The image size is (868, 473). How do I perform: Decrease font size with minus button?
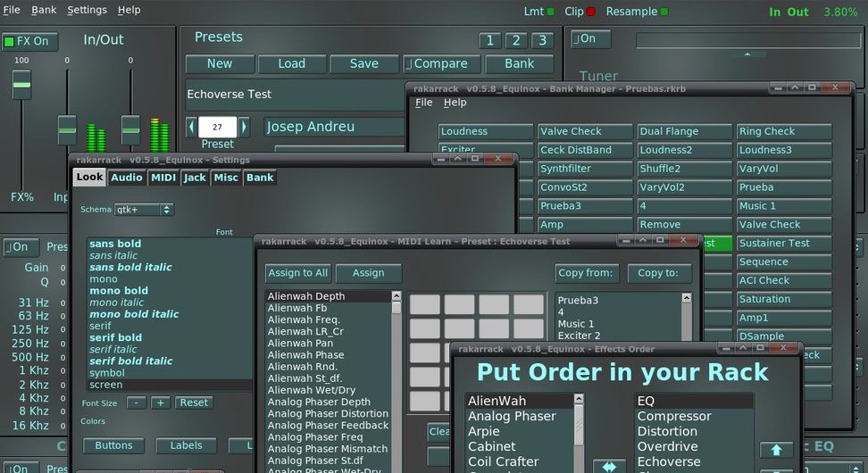136,402
